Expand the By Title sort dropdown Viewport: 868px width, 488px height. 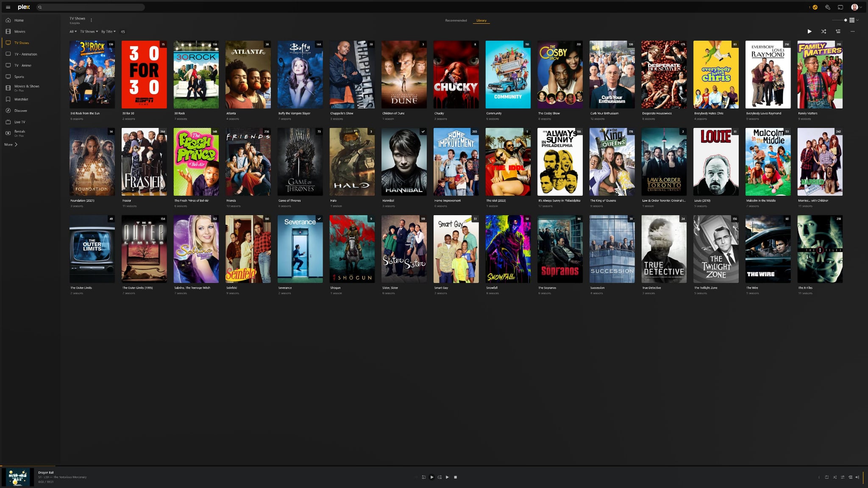[108, 32]
